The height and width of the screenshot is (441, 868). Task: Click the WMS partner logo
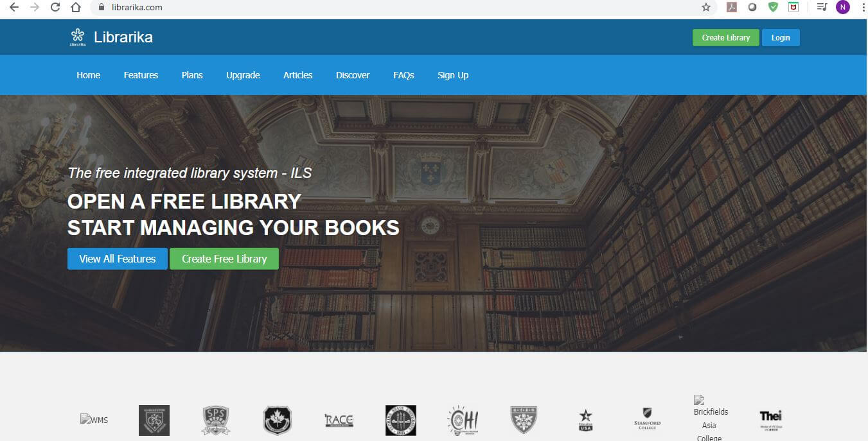pos(94,420)
